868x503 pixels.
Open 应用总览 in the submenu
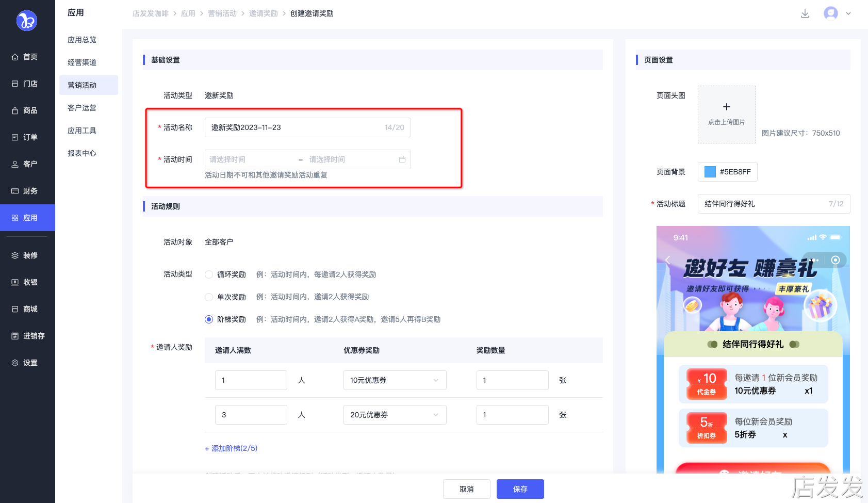pyautogui.click(x=89, y=40)
